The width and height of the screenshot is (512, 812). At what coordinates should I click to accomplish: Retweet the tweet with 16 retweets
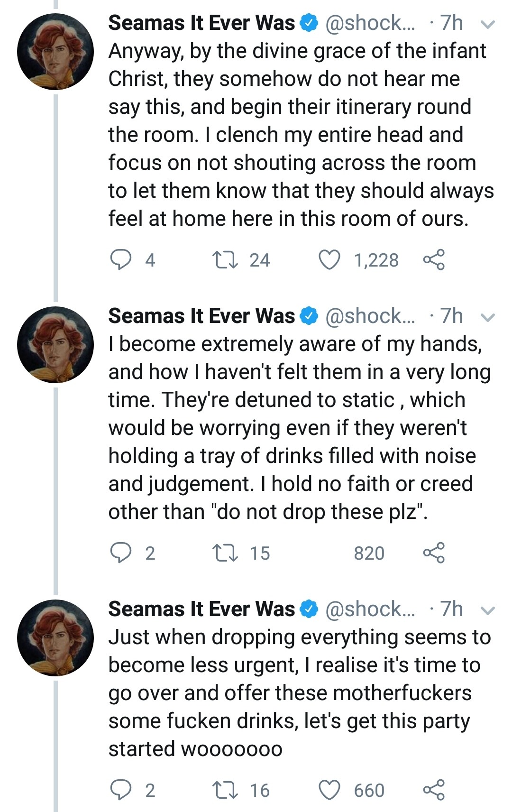225,790
